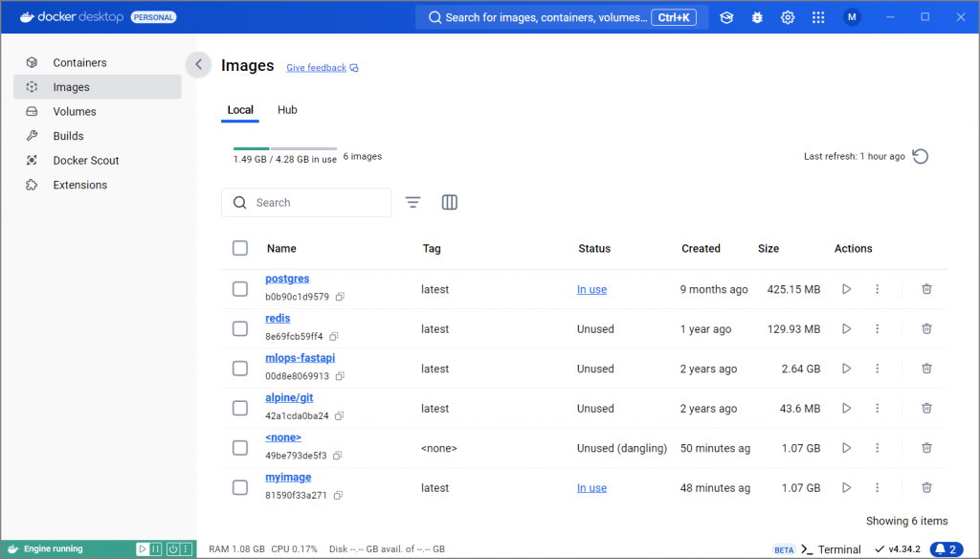The height and width of the screenshot is (559, 980).
Task: Open engine options menu in status bar
Action: coord(186,549)
